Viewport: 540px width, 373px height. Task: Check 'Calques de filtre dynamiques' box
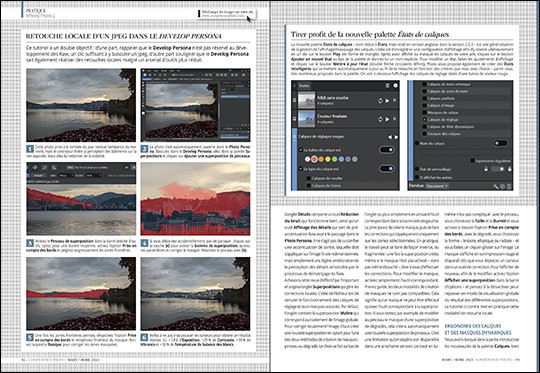[x=425, y=126]
